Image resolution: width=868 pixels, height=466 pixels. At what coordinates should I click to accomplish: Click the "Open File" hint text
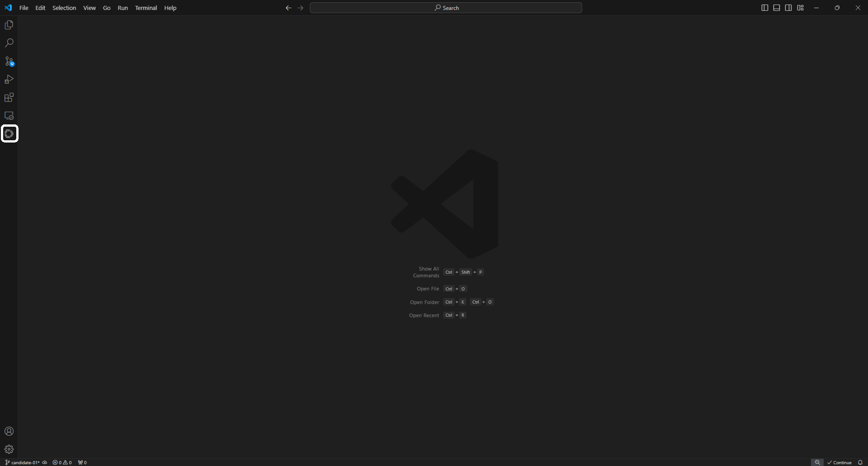click(x=428, y=289)
